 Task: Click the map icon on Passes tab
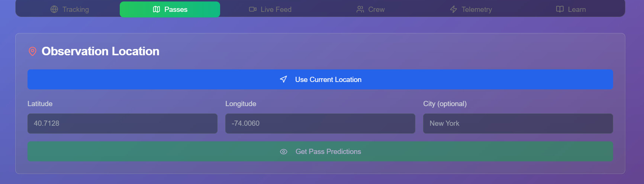[157, 9]
